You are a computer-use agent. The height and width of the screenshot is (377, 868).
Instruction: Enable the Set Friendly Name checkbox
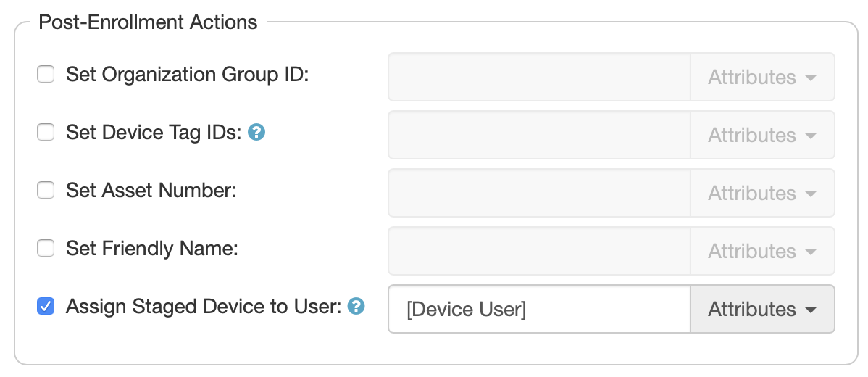pyautogui.click(x=46, y=249)
